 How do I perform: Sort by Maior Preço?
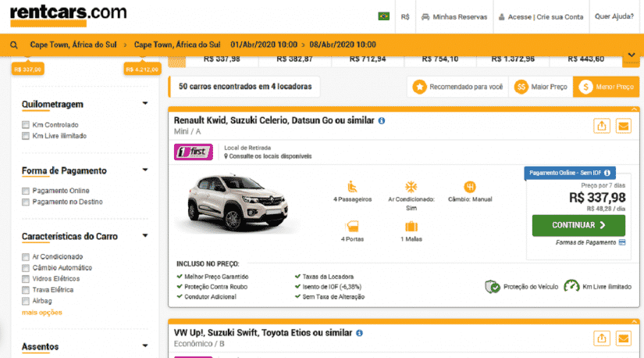pyautogui.click(x=541, y=87)
